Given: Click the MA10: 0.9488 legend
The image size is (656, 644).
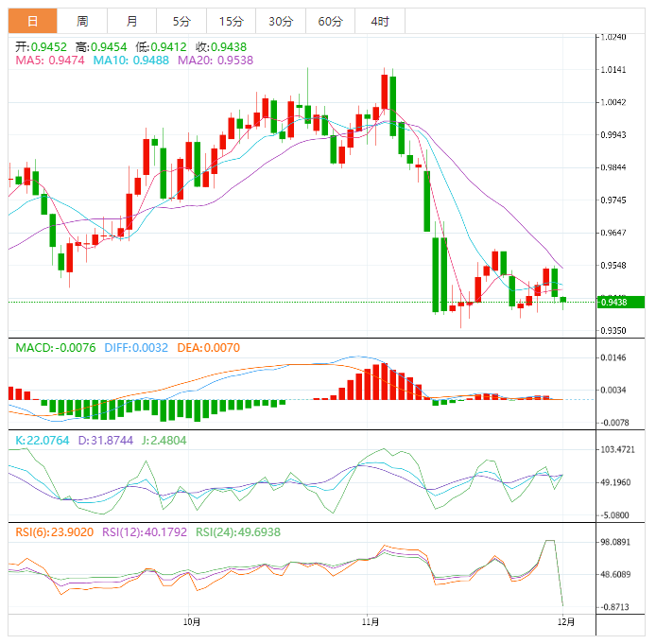Looking at the screenshot, I should pos(131,61).
